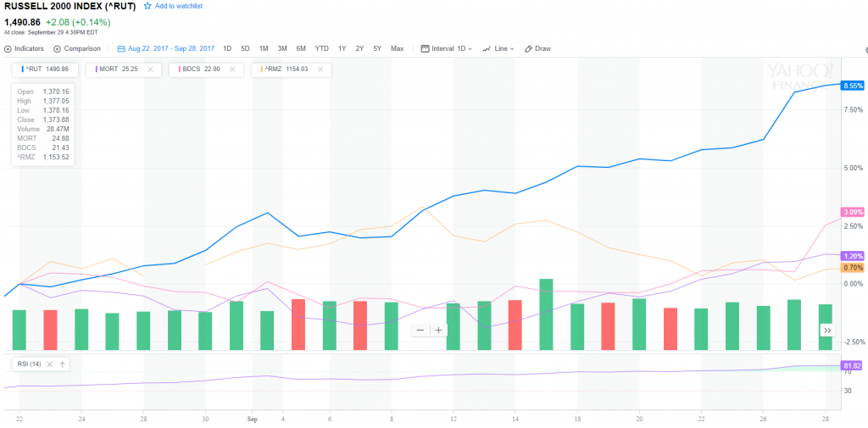Click the Max range button
This screenshot has width=868, height=428.
tap(397, 48)
